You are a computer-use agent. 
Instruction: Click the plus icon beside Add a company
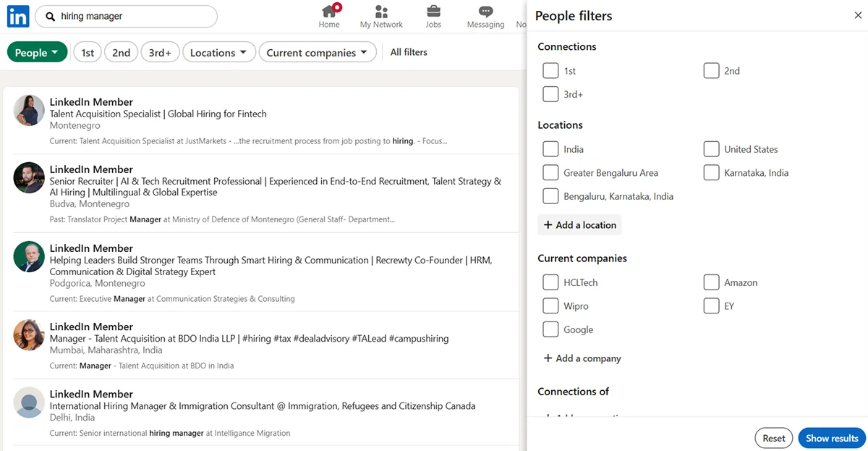click(x=548, y=358)
